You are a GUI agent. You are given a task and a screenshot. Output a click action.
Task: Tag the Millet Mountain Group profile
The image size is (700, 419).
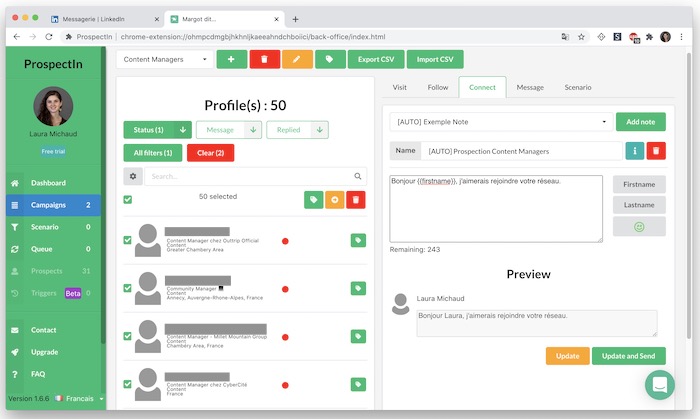[x=358, y=336]
